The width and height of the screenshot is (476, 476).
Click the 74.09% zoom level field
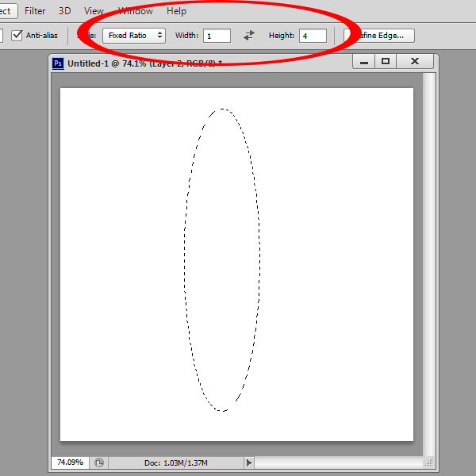pos(70,463)
